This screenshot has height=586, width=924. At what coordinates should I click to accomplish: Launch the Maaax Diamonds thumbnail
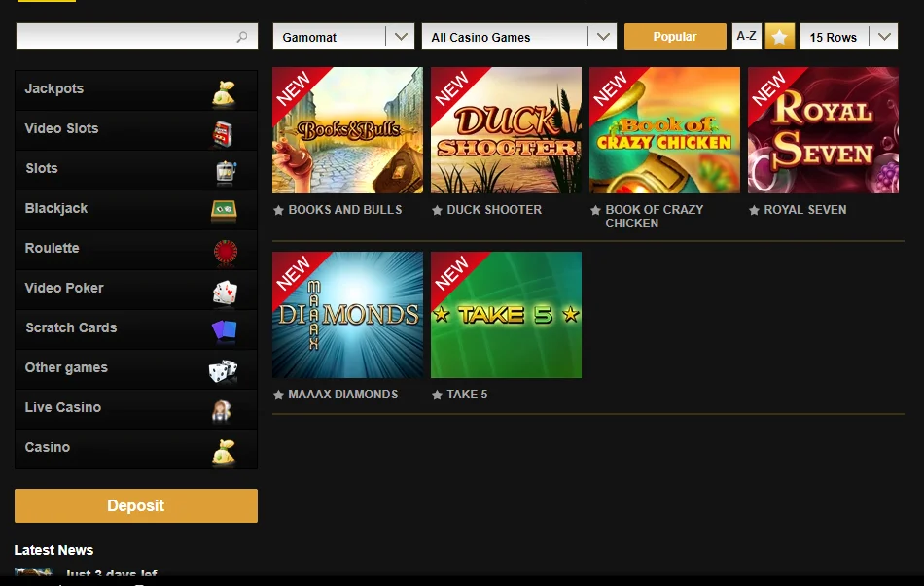pos(347,315)
